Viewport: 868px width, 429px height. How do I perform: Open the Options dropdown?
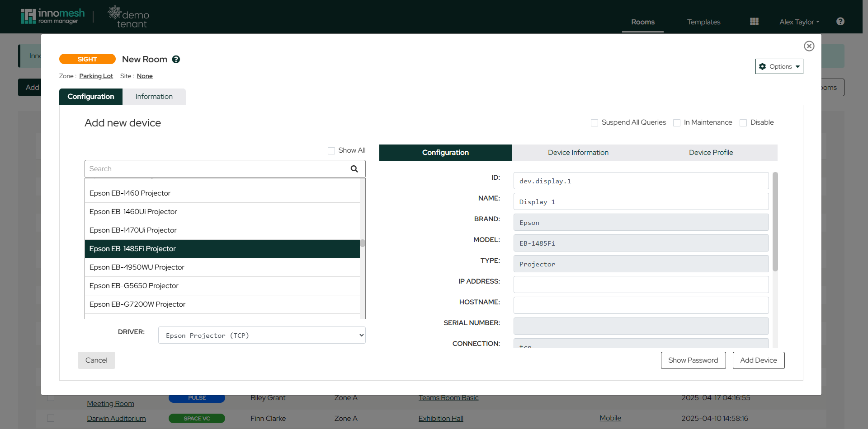point(779,66)
